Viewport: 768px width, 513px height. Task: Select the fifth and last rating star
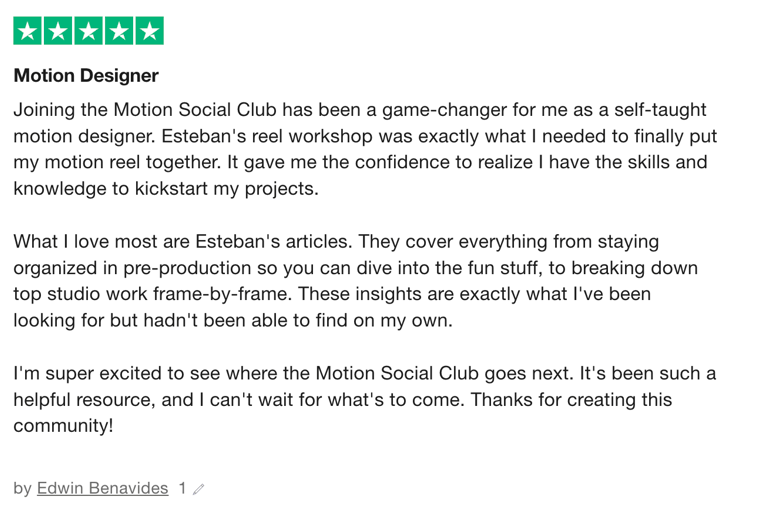[149, 31]
